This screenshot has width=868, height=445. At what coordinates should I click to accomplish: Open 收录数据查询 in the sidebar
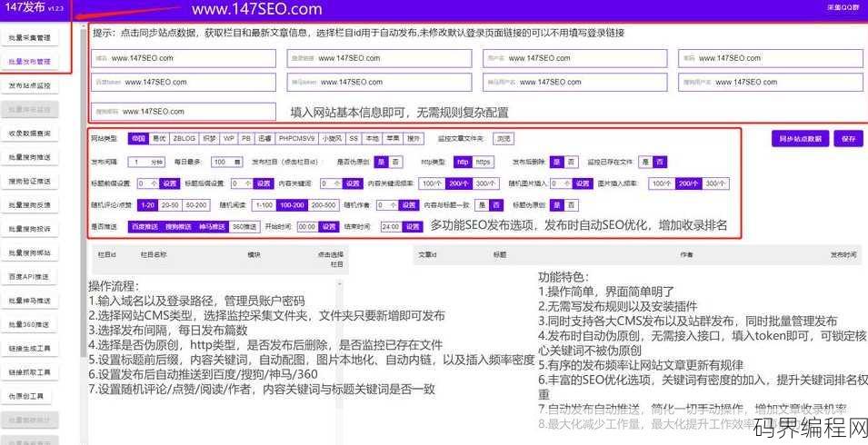[x=29, y=133]
